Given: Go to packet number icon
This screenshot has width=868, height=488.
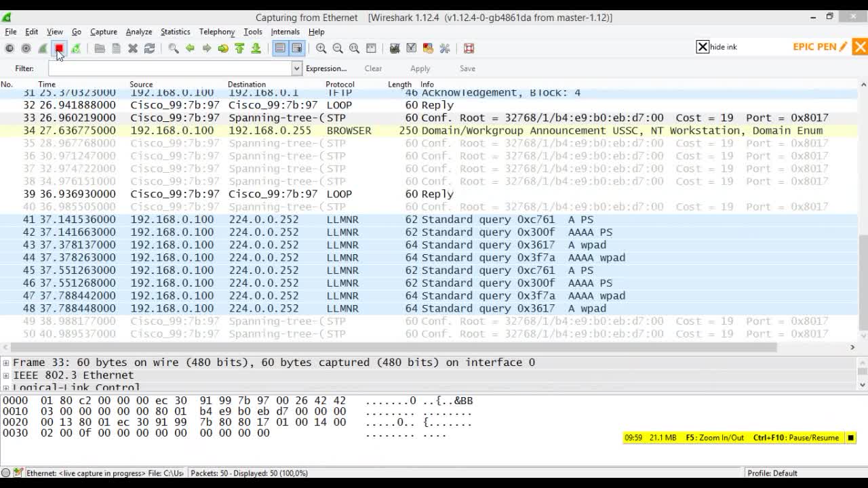Looking at the screenshot, I should point(223,48).
